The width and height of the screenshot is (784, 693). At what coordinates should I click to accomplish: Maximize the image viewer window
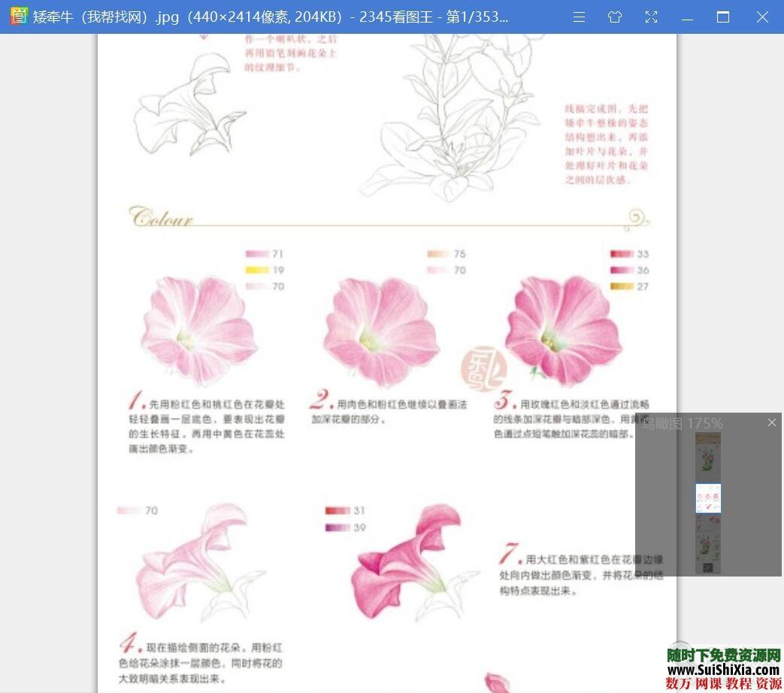coord(723,17)
